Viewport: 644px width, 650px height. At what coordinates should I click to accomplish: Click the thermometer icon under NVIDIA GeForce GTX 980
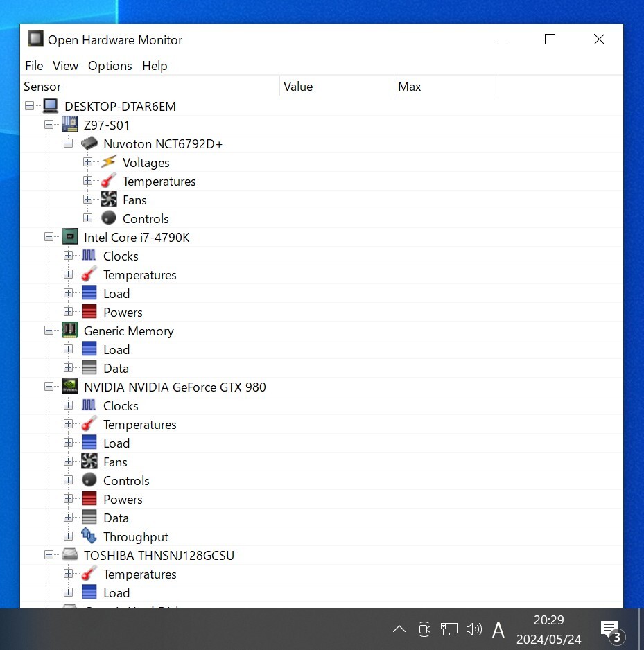(89, 423)
